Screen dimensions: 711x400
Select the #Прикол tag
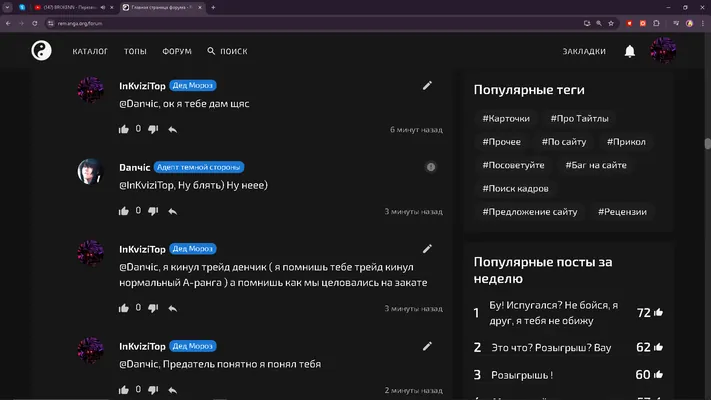[x=626, y=142]
